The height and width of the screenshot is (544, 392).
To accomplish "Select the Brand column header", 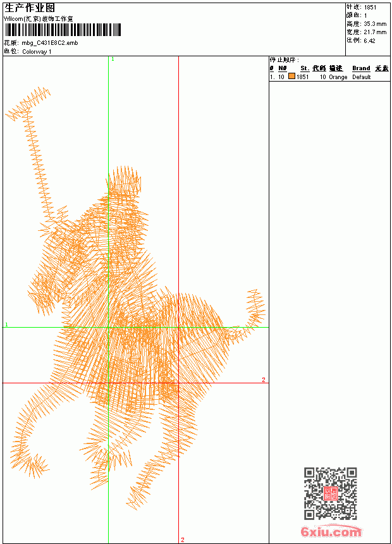I will 361,68.
